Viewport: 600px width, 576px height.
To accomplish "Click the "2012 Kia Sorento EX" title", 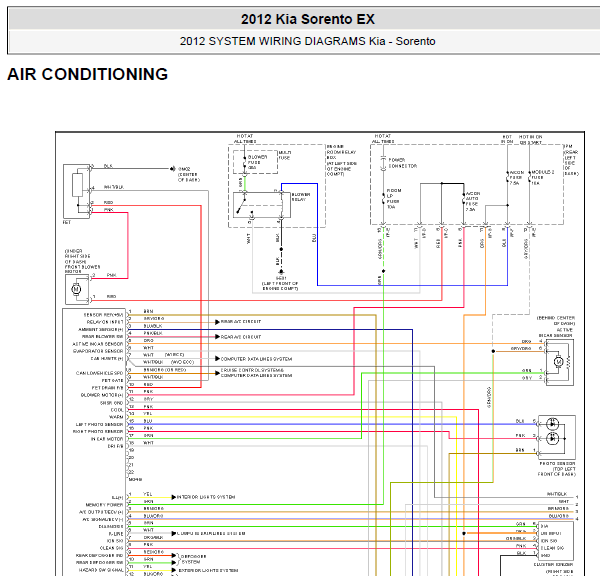I will pos(308,19).
